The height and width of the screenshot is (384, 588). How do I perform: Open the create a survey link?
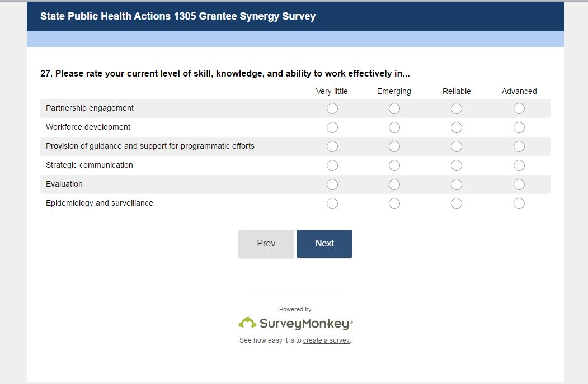point(326,340)
